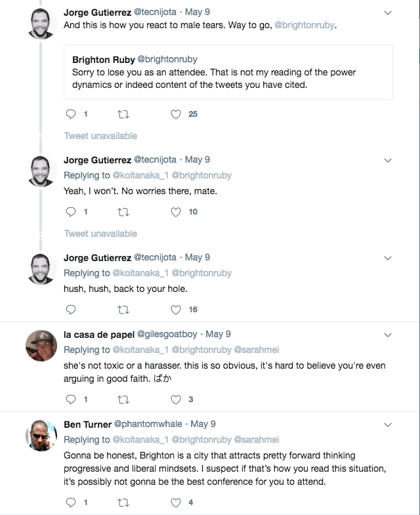Viewport: 420px width, 515px height.
Task: Open the @phantomwhale profile handle
Action: click(148, 424)
